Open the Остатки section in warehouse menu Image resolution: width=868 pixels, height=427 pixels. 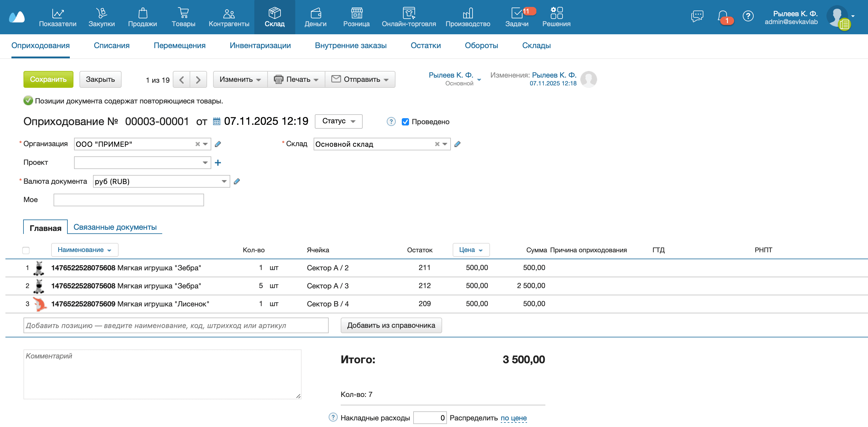(426, 45)
